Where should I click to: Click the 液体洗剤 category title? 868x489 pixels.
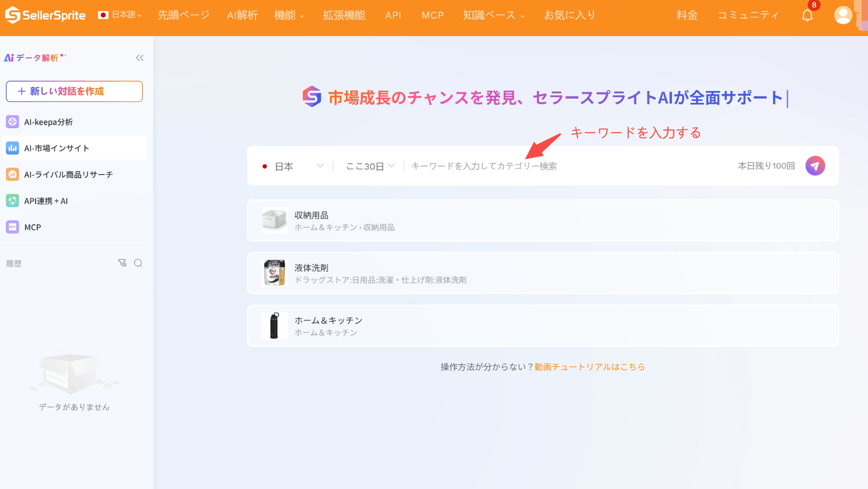tap(311, 268)
